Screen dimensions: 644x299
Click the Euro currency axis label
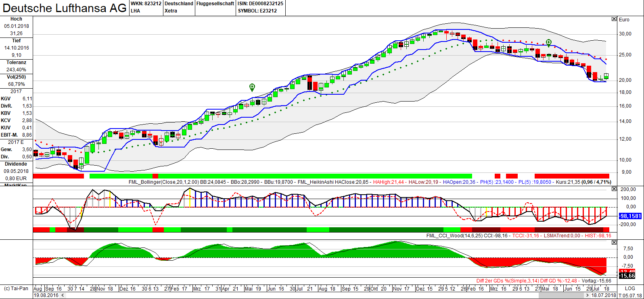(x=624, y=19)
